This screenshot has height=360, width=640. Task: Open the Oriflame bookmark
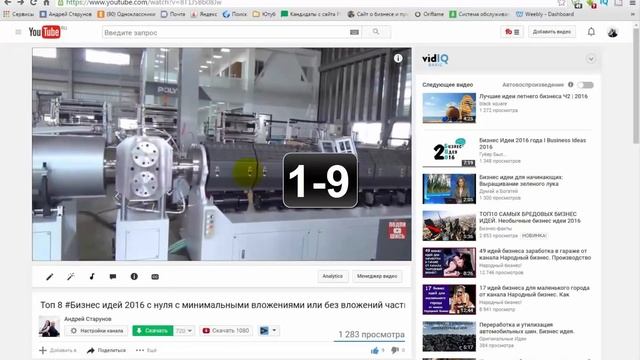[429, 14]
